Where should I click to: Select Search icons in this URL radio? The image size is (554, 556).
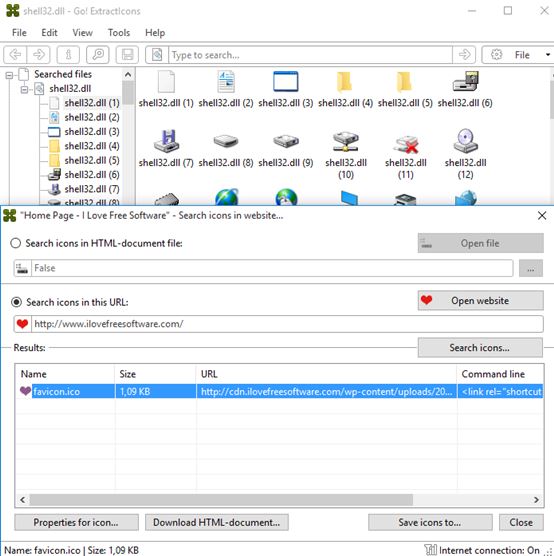[16, 302]
